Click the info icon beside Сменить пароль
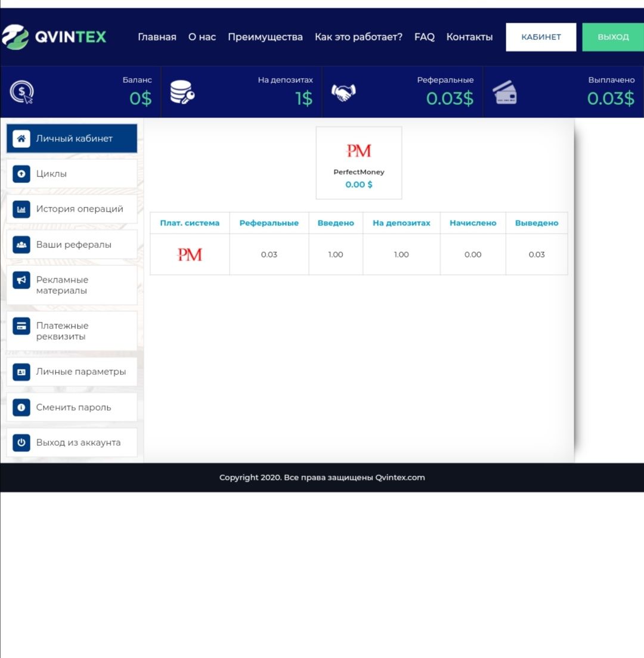 [x=21, y=407]
